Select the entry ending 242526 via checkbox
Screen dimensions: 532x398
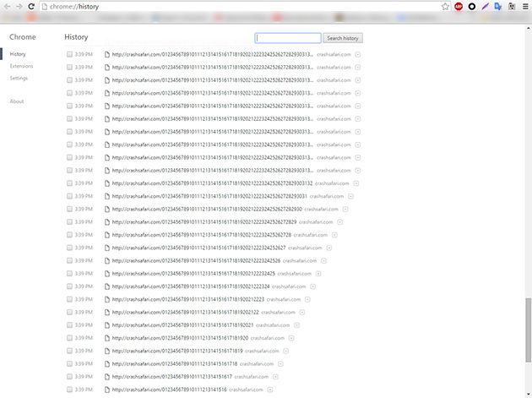(69, 261)
